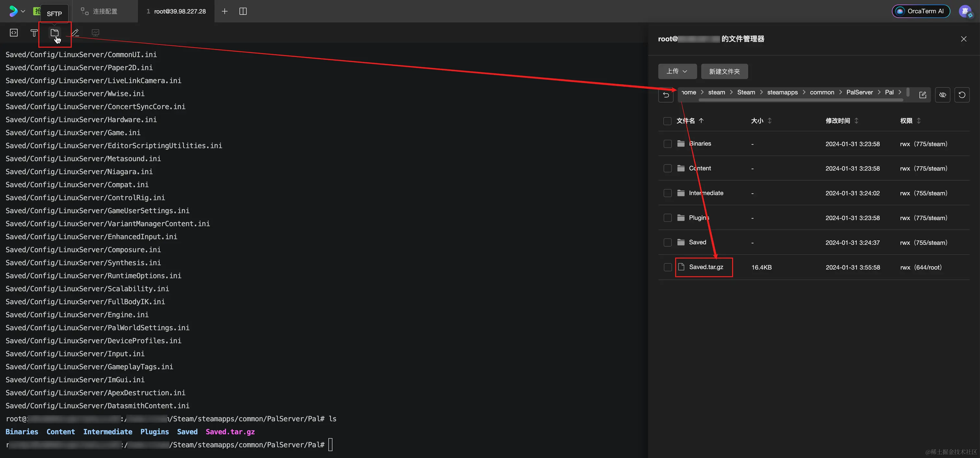Refresh the file manager listing

click(x=962, y=95)
